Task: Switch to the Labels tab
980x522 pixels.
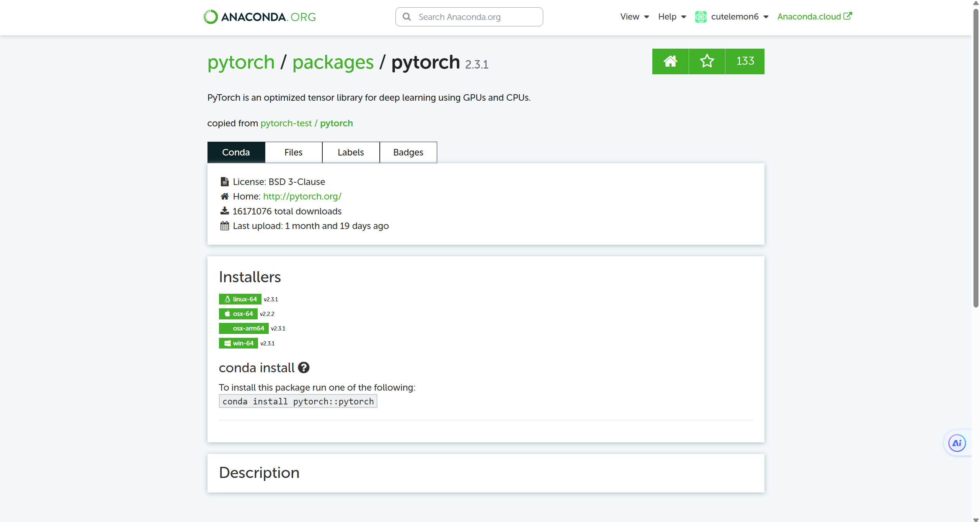Action: click(351, 152)
